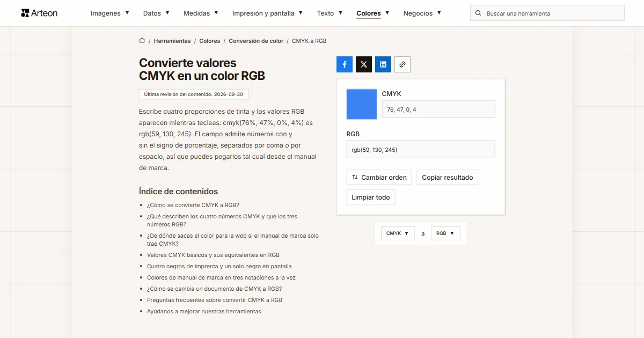Click 'CMYK a RGB' breadcrumb text

(x=309, y=41)
